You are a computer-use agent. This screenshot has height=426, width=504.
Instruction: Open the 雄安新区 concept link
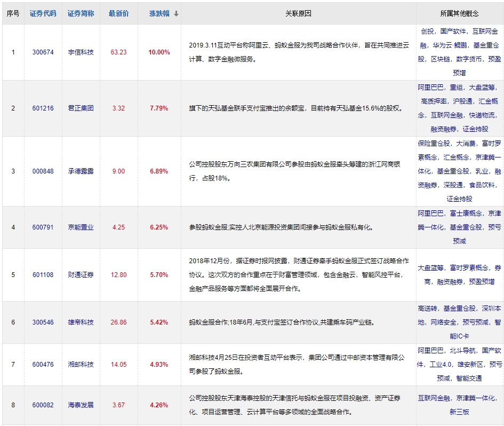[470, 364]
